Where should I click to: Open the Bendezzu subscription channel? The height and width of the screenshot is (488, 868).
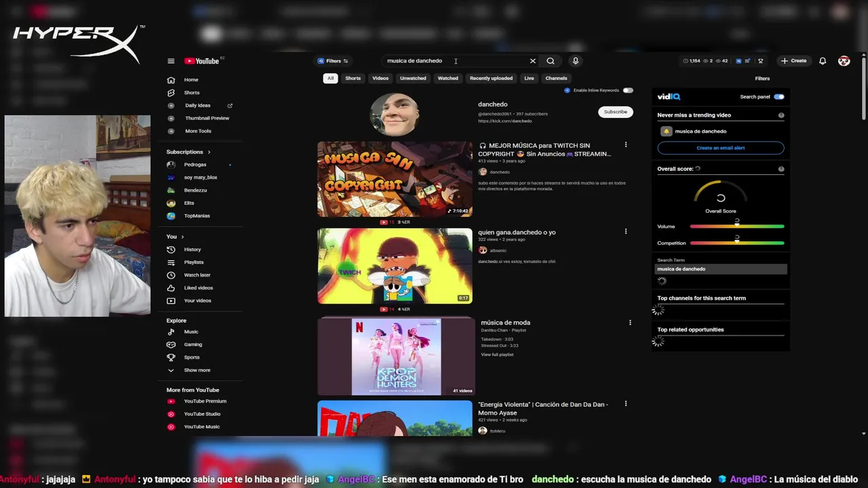(x=195, y=190)
